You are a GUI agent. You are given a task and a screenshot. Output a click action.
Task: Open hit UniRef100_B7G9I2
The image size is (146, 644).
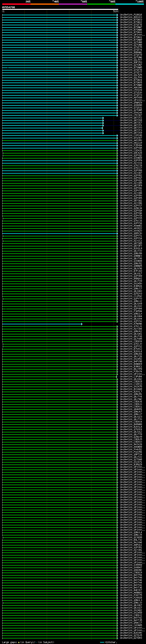coord(131,349)
